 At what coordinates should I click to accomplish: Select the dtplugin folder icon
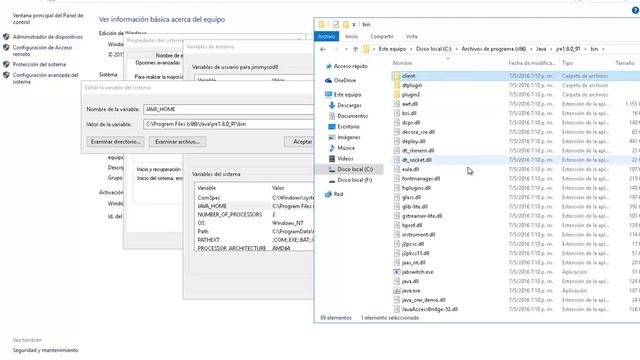pos(397,85)
